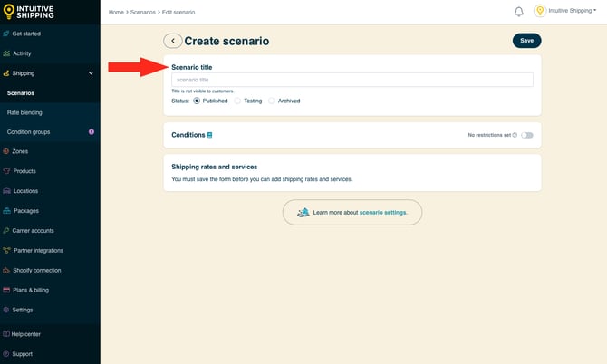607x364 pixels.
Task: Click the Scenario title input field
Action: point(352,80)
